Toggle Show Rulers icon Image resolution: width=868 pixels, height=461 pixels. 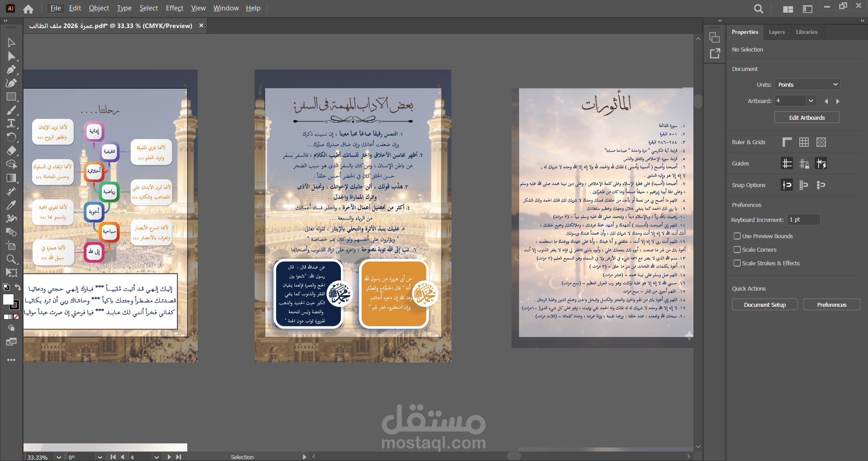pyautogui.click(x=787, y=142)
